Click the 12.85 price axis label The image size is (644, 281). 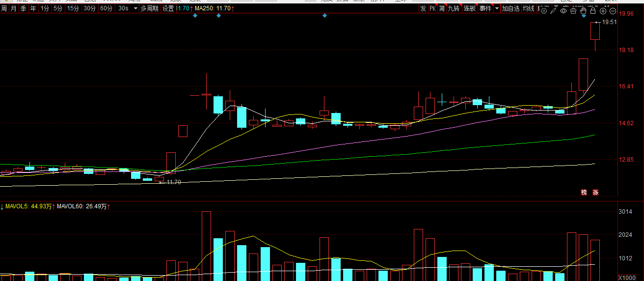tap(627, 160)
